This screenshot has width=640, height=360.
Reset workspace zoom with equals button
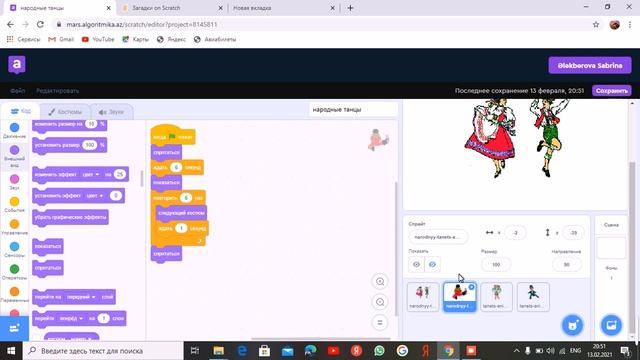[x=380, y=322]
